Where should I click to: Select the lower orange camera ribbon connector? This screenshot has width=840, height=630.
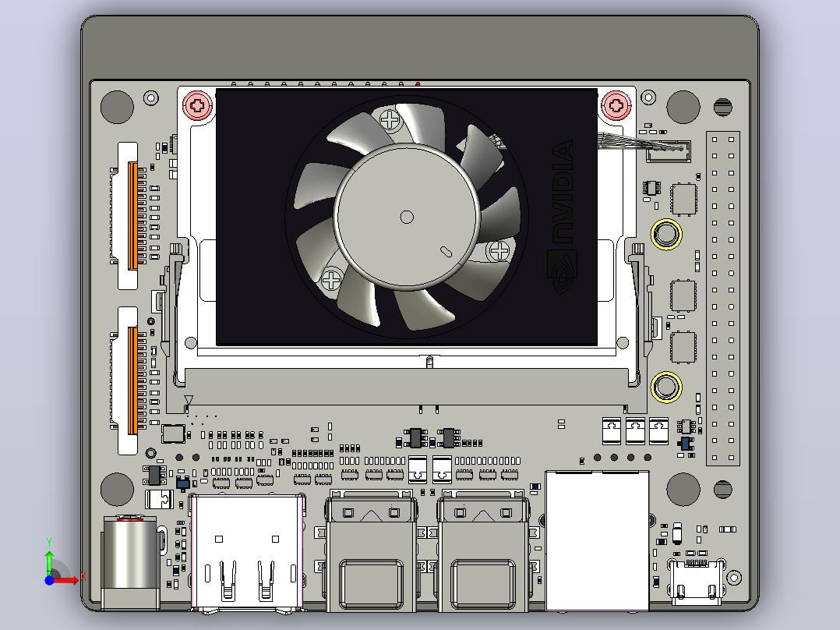132,380
